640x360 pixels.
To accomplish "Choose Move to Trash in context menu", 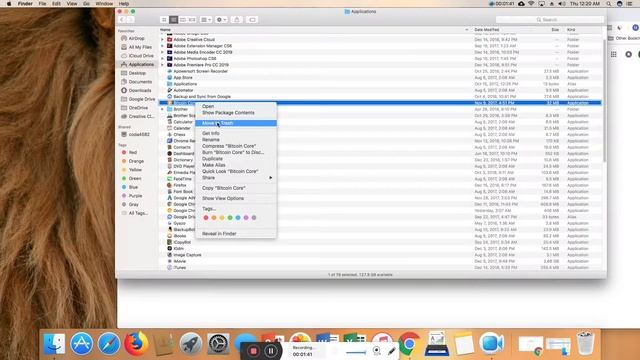I will (x=236, y=123).
